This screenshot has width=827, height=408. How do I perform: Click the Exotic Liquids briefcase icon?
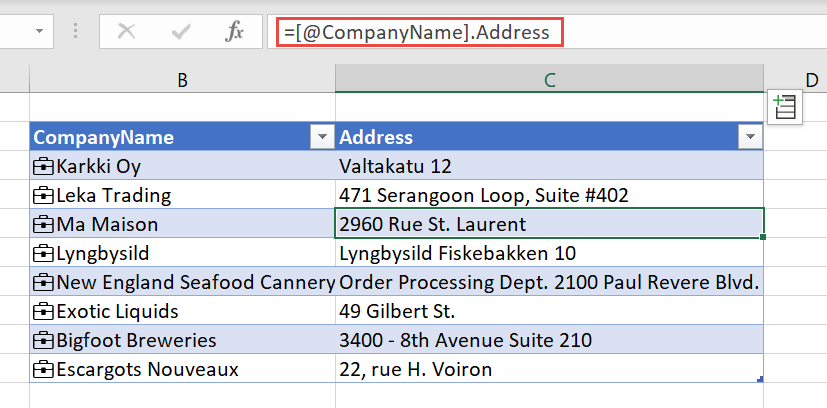(44, 311)
